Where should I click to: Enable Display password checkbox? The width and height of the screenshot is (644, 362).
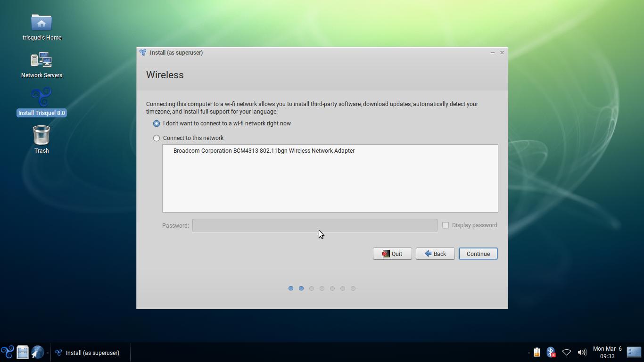click(x=446, y=225)
